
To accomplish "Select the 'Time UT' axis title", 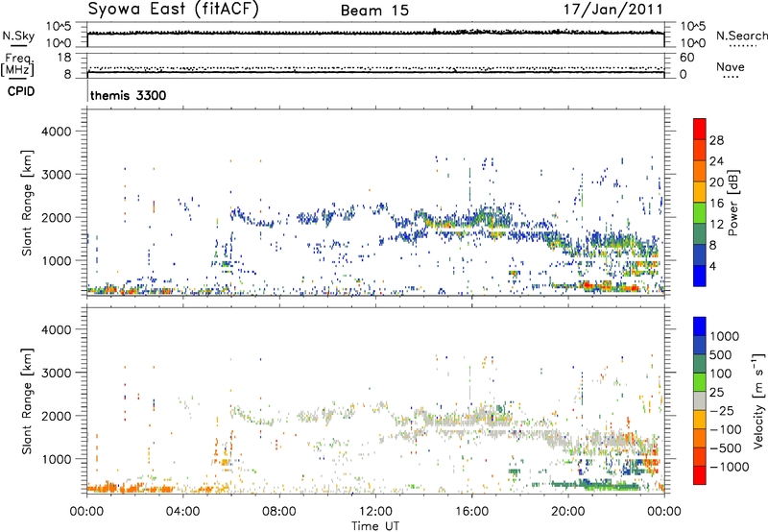I will coord(375,526).
